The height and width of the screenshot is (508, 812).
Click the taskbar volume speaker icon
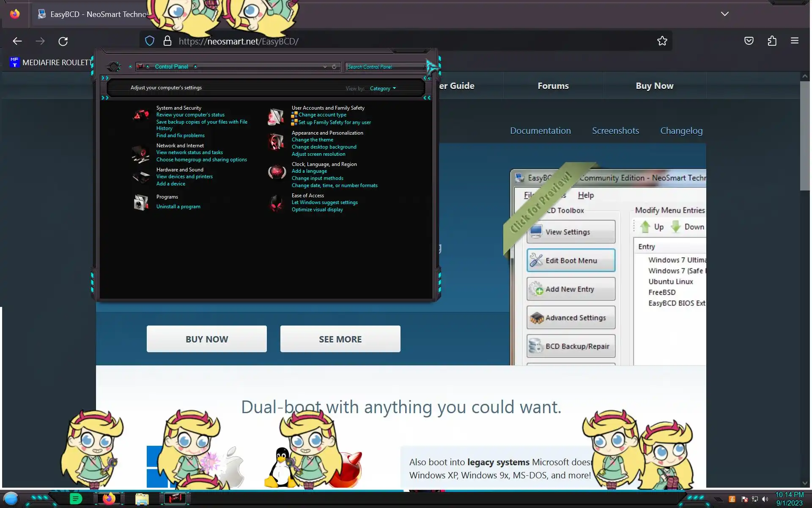pyautogui.click(x=765, y=499)
